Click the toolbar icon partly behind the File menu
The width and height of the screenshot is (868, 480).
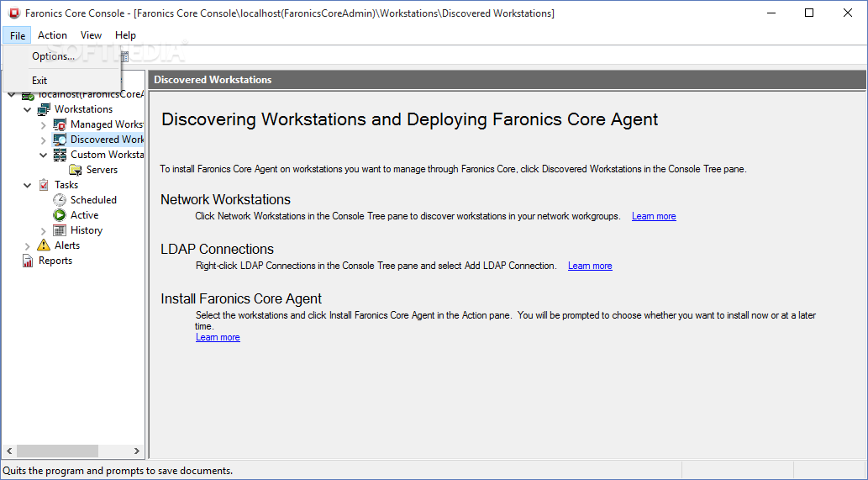(x=125, y=56)
